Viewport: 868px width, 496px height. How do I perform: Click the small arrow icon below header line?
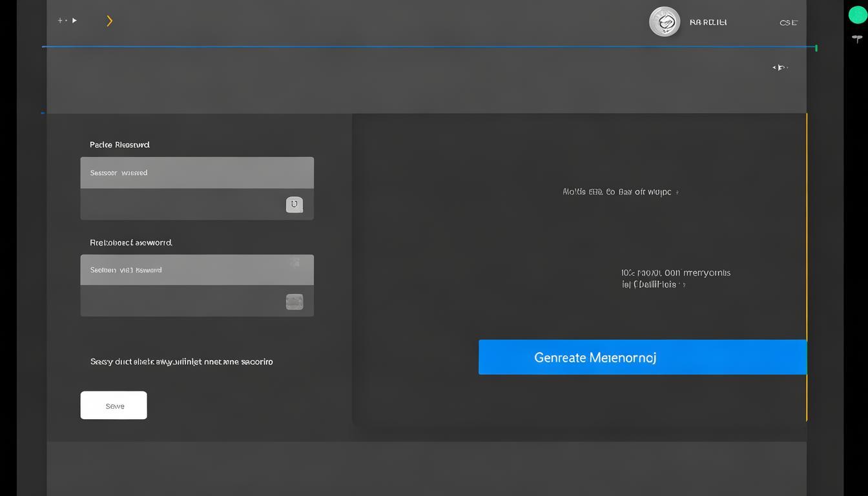pos(780,67)
